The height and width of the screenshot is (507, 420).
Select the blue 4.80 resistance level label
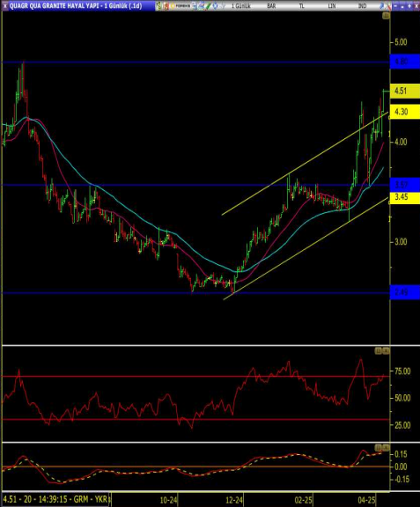pyautogui.click(x=405, y=62)
